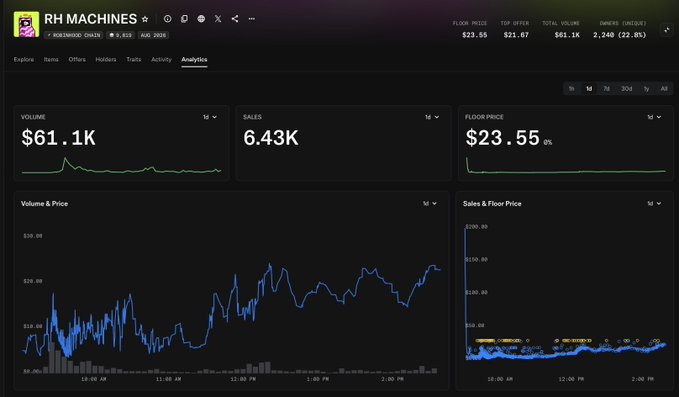Click the RH MACHINES collection title
The image size is (679, 397).
pyautogui.click(x=91, y=19)
